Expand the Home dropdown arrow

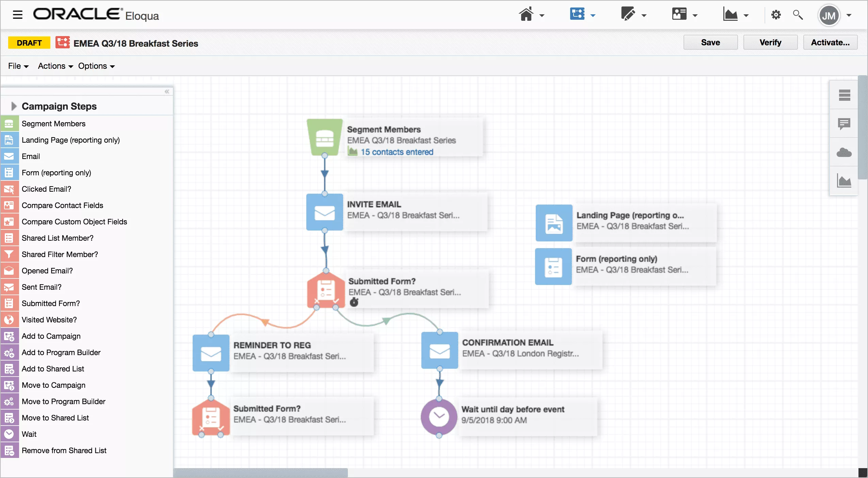point(542,15)
